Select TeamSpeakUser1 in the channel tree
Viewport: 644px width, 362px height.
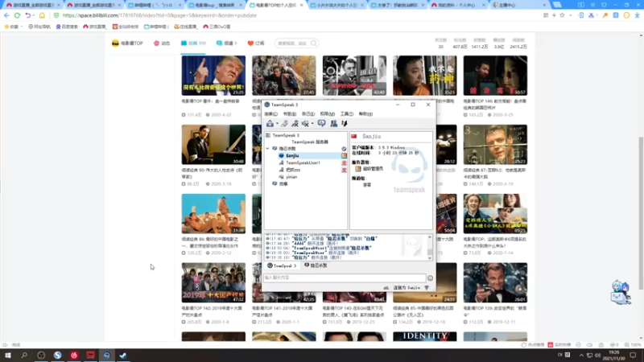click(303, 162)
